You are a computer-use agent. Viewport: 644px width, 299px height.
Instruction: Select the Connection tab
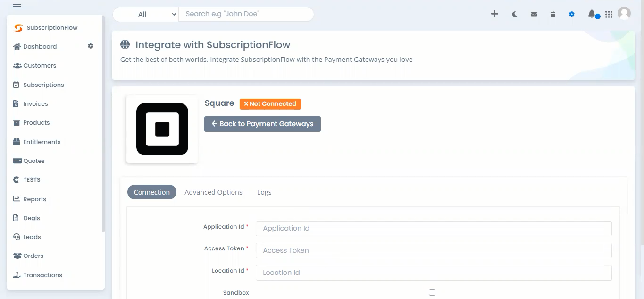pyautogui.click(x=152, y=192)
